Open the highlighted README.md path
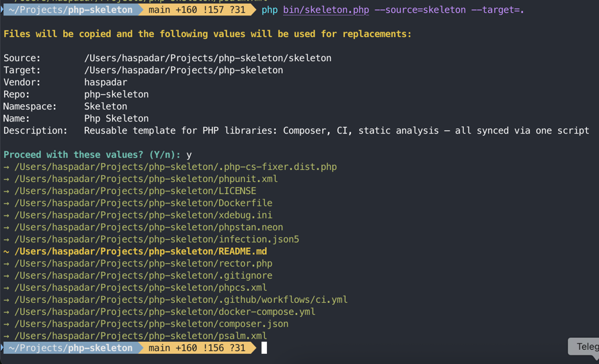 (141, 252)
